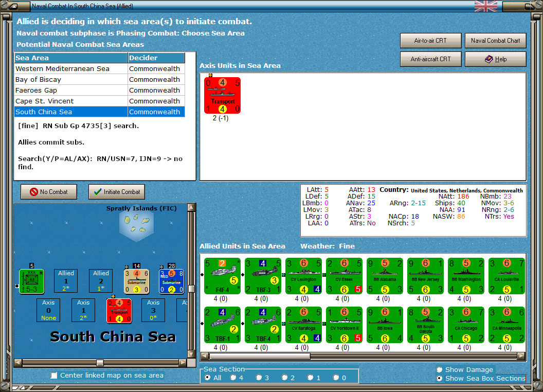Screen dimensions: 543x392
Task: Click the Axis Transport unit in Axis Units panel
Action: coord(222,95)
